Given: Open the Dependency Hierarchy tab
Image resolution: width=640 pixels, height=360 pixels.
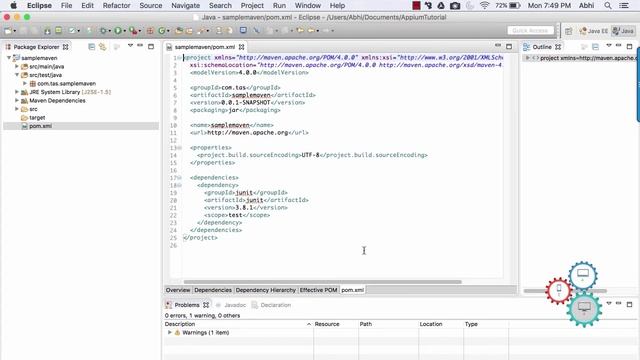Looking at the screenshot, I should [265, 290].
